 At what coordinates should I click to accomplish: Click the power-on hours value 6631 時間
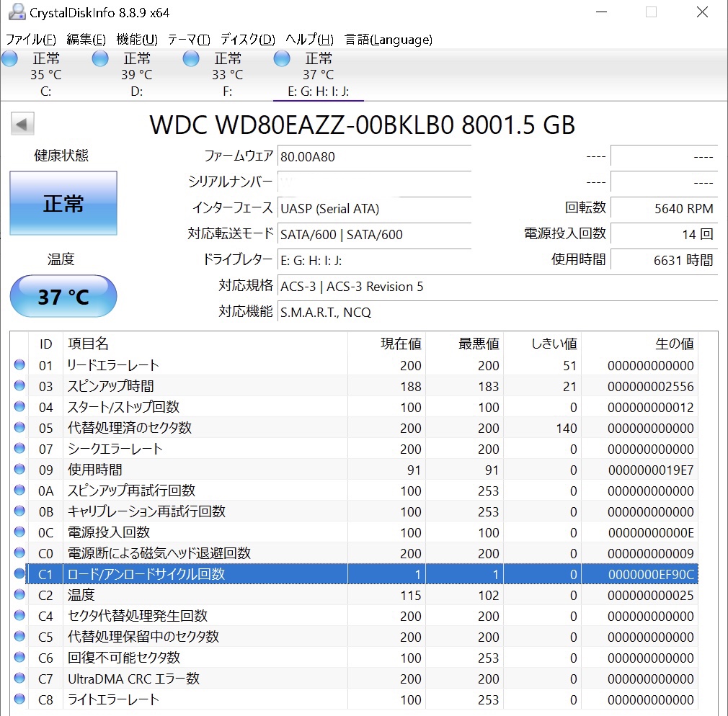[x=665, y=260]
